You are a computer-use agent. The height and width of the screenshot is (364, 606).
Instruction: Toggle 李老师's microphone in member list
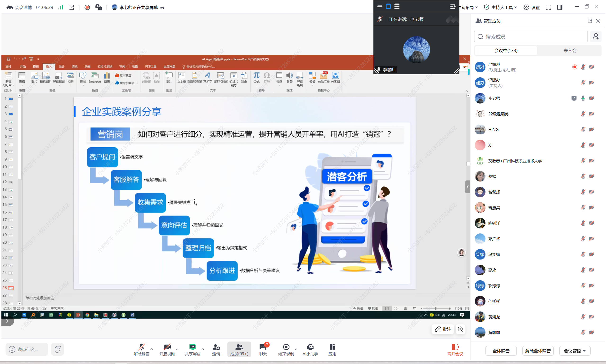(x=583, y=98)
